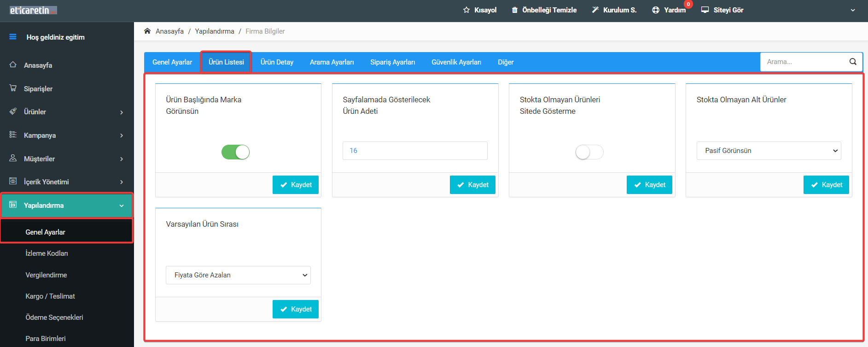Click the Yapılandırma breadcrumb link

coord(215,31)
